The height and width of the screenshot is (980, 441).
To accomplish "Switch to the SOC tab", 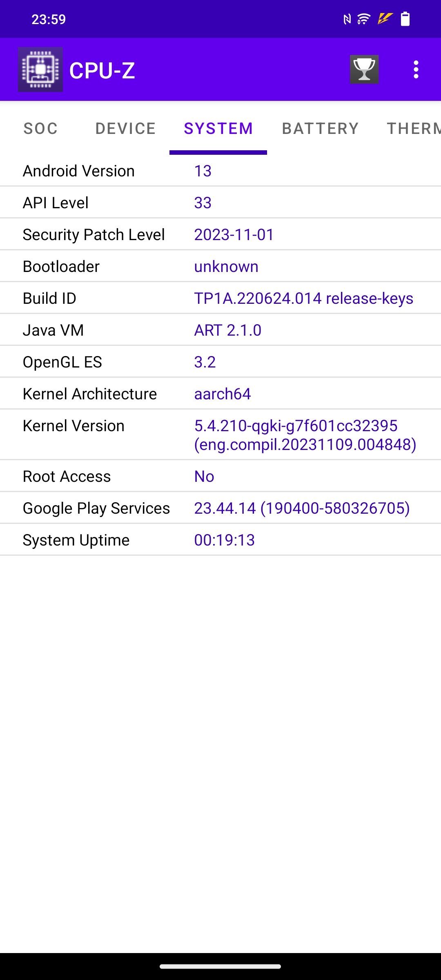I will point(40,129).
